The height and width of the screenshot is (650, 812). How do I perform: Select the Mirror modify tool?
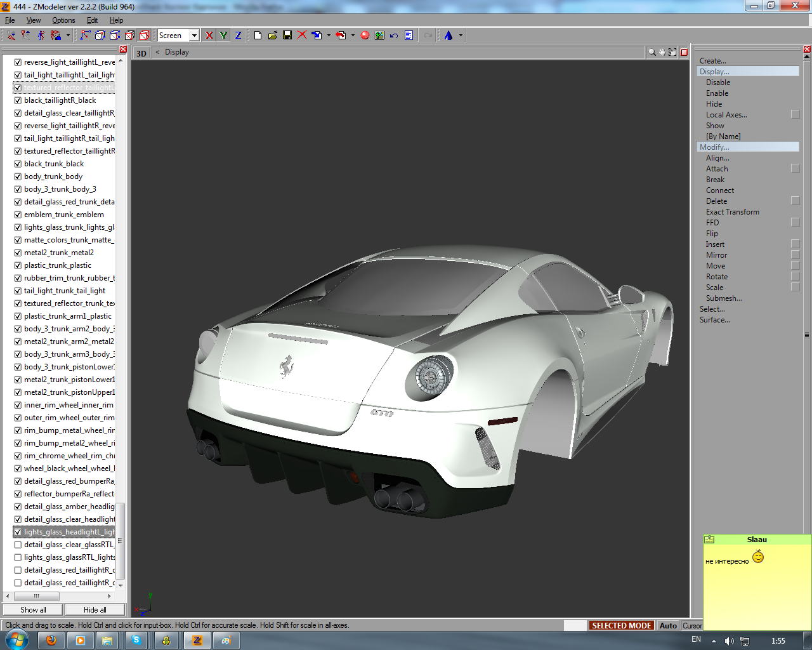pos(717,255)
